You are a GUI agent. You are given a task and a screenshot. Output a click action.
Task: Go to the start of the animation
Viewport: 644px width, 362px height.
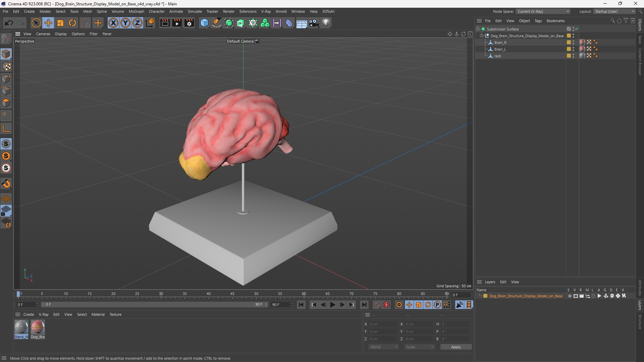[301, 305]
